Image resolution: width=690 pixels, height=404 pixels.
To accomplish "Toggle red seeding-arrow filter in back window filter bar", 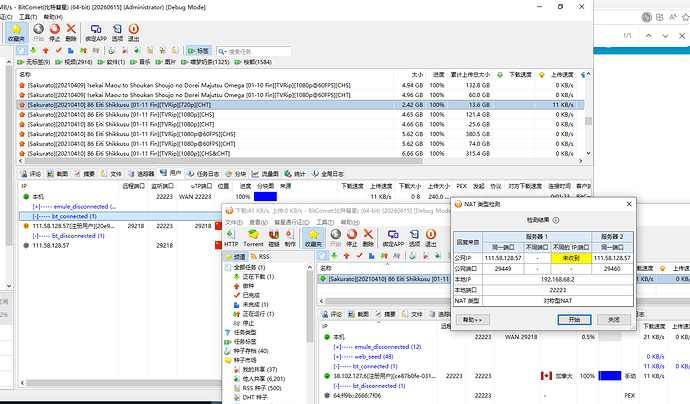I will tap(46, 51).
